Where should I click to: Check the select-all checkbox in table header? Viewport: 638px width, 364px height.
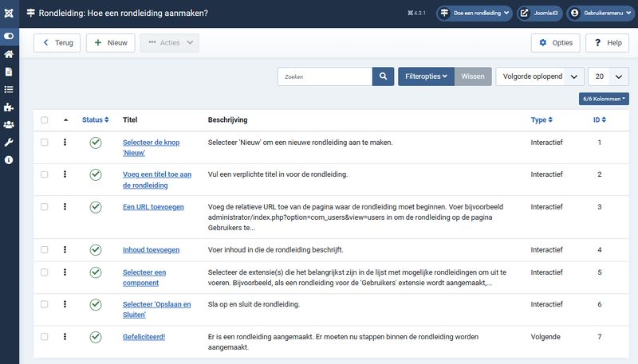[x=45, y=120]
